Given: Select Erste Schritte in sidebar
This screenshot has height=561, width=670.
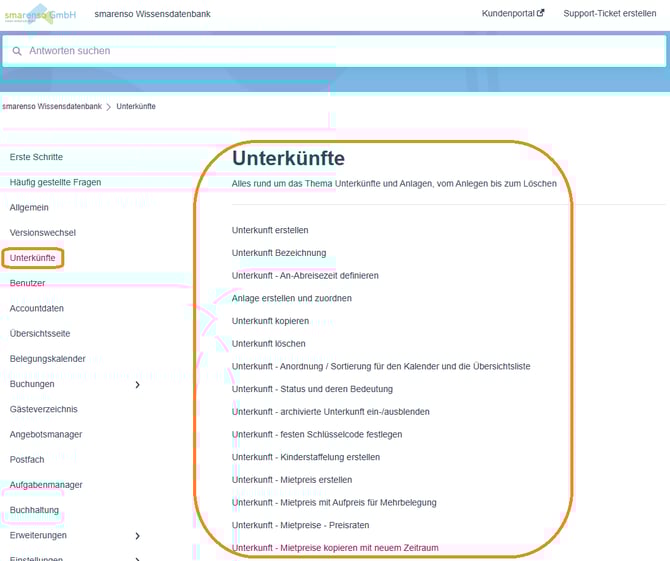Looking at the screenshot, I should pyautogui.click(x=36, y=157).
